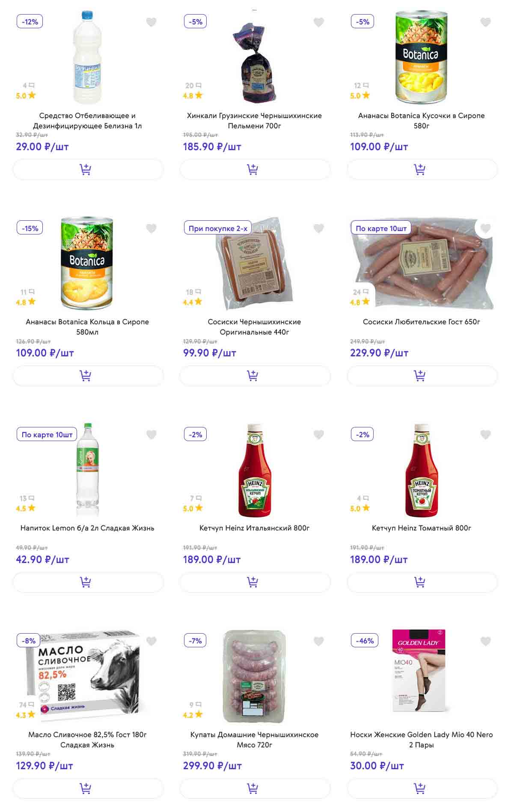Mark Кетчуп Heinz Итальянский as favorite
The width and height of the screenshot is (514, 812).
(x=318, y=435)
